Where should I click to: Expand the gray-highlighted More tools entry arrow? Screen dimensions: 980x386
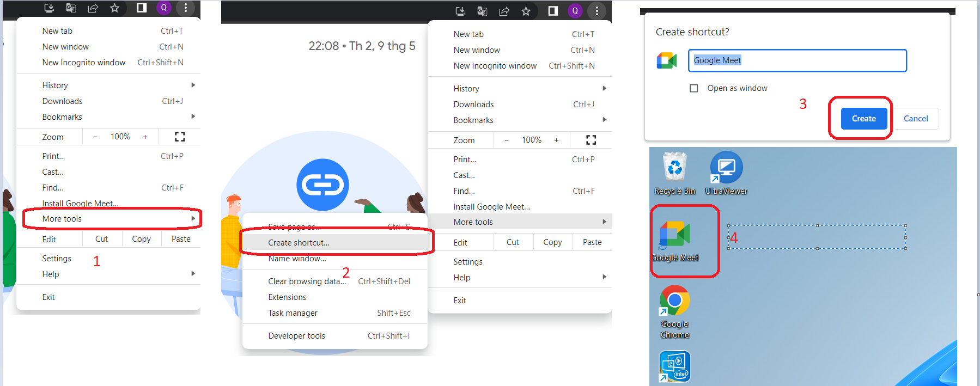pos(604,222)
